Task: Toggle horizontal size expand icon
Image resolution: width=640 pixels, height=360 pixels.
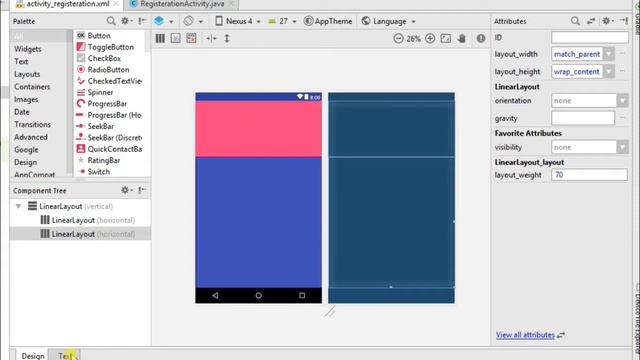Action: pos(211,38)
